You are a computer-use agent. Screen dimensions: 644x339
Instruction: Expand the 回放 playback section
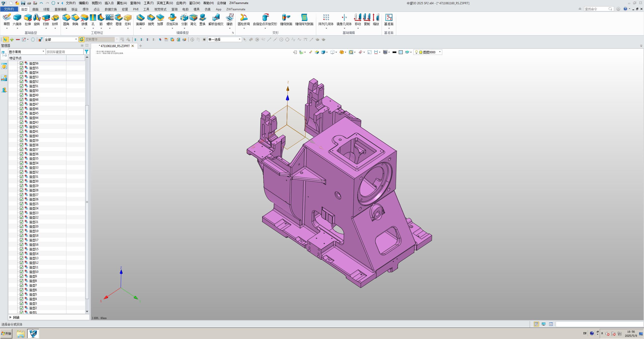(11, 317)
